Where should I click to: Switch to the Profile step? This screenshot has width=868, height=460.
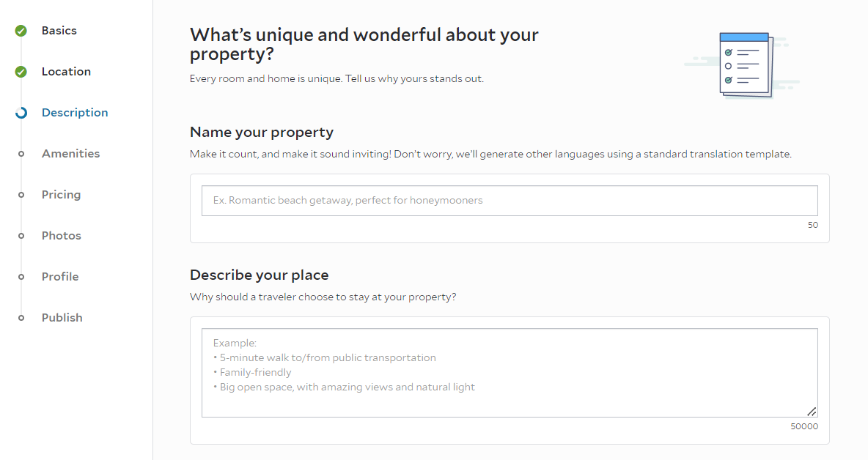coord(60,277)
